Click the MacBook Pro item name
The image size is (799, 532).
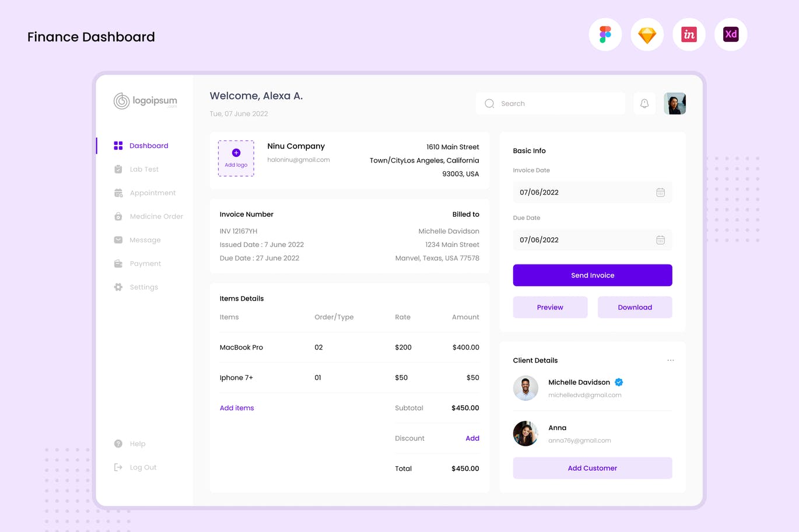tap(241, 347)
